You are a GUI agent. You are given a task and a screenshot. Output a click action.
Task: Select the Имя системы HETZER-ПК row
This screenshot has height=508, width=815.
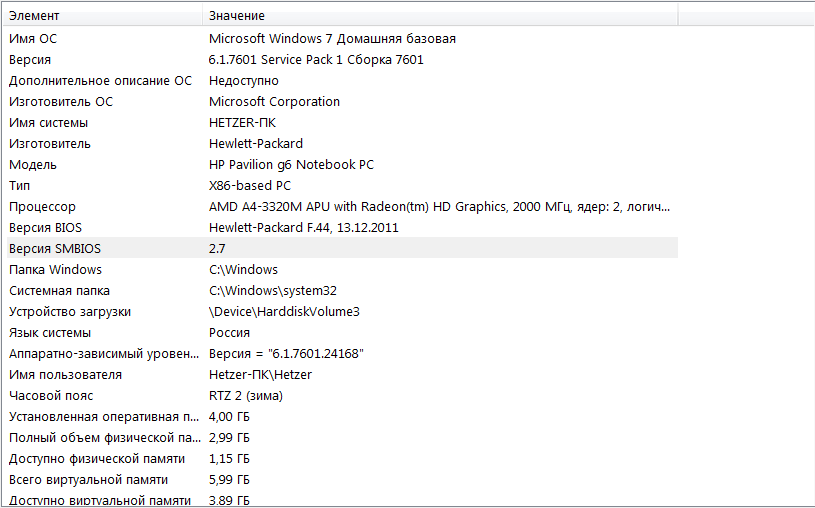(x=342, y=123)
